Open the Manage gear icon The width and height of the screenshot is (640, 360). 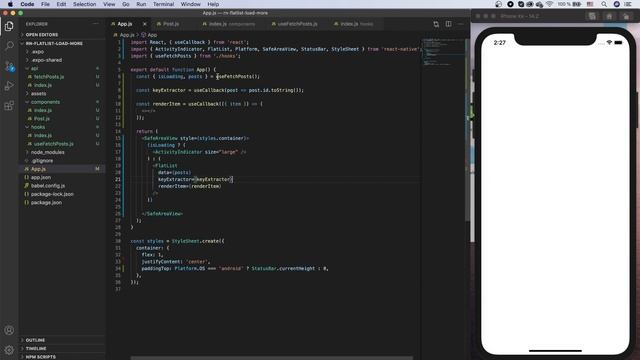(9, 350)
